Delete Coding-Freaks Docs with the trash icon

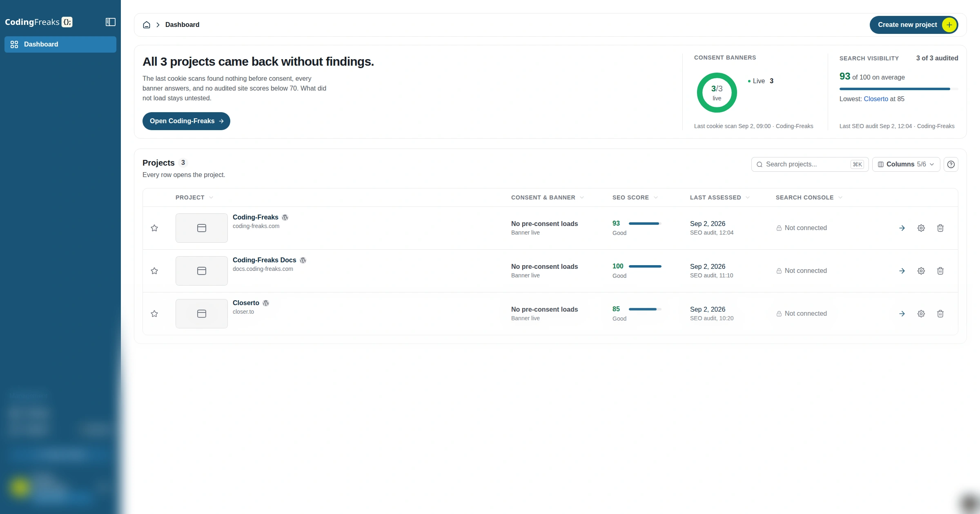[940, 271]
